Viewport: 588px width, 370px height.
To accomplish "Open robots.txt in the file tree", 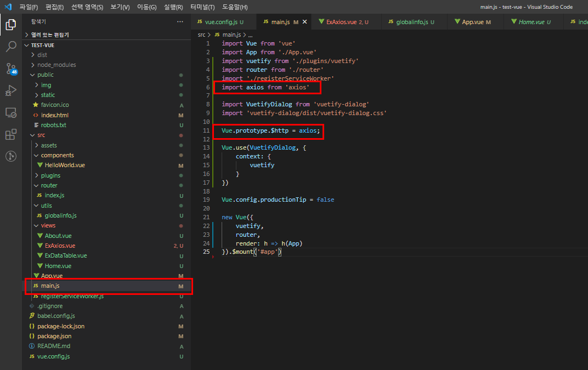I will coord(106,125).
